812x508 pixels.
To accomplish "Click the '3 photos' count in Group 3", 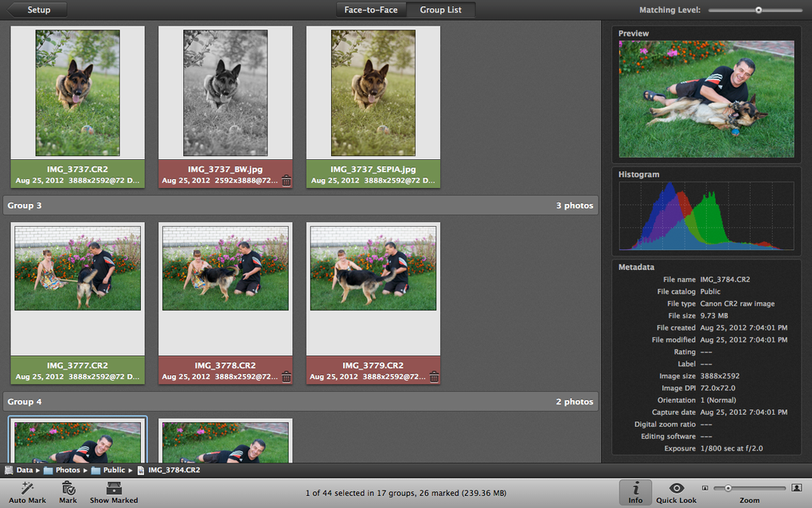I will (x=575, y=205).
